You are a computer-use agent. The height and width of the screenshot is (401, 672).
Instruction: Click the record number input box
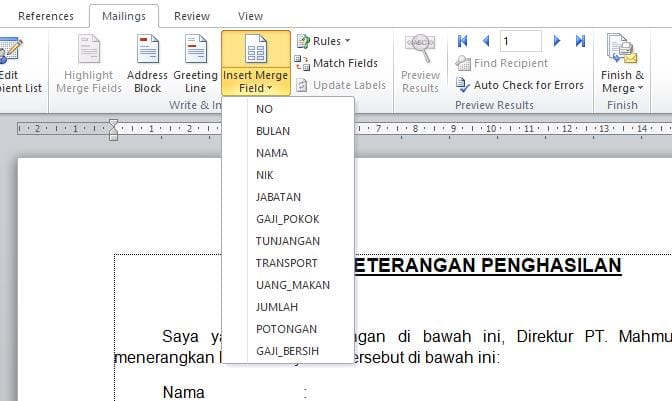520,41
